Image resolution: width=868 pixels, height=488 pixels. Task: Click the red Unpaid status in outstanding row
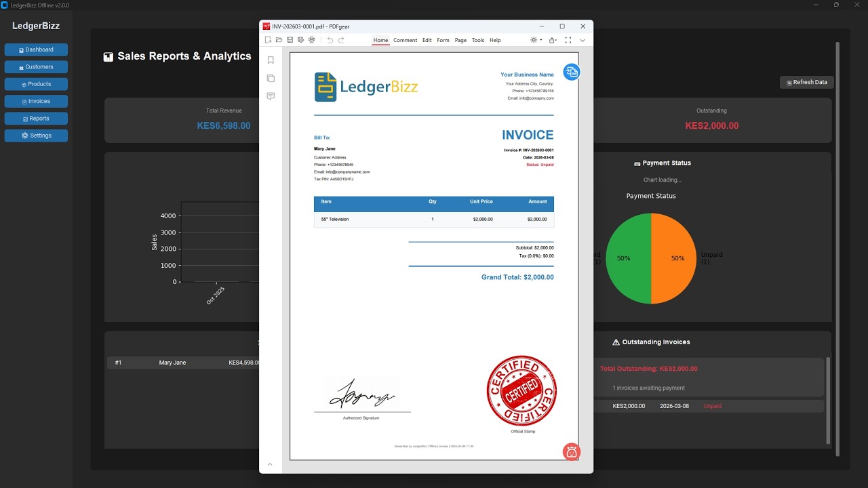coord(712,406)
